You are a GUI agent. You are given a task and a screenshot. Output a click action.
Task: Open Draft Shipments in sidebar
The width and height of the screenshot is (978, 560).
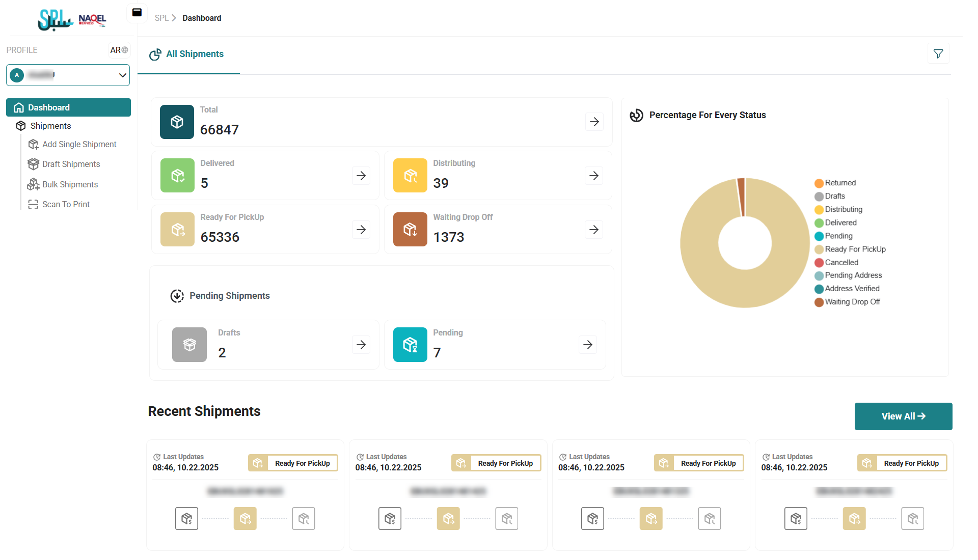tap(71, 164)
